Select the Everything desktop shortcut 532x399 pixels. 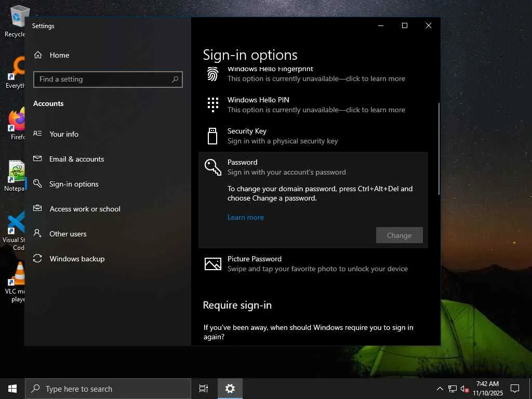pos(15,73)
